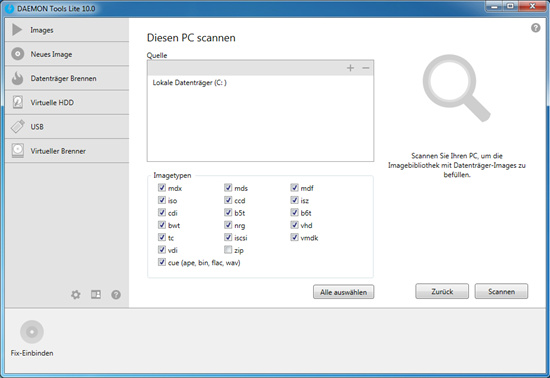Click the Zurück button
550x378 pixels.
click(442, 291)
